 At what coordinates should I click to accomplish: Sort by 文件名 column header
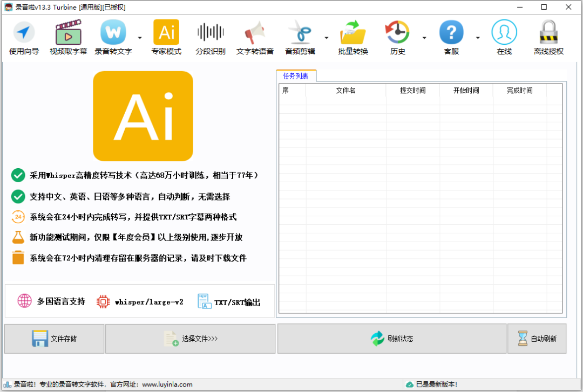[346, 90]
